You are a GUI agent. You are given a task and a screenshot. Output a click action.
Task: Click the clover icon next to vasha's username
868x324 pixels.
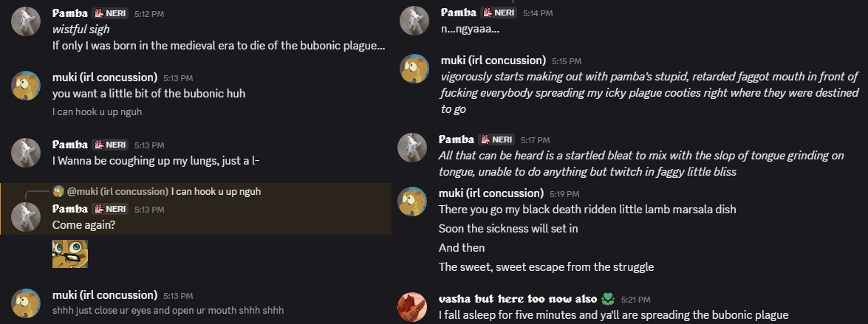[608, 299]
